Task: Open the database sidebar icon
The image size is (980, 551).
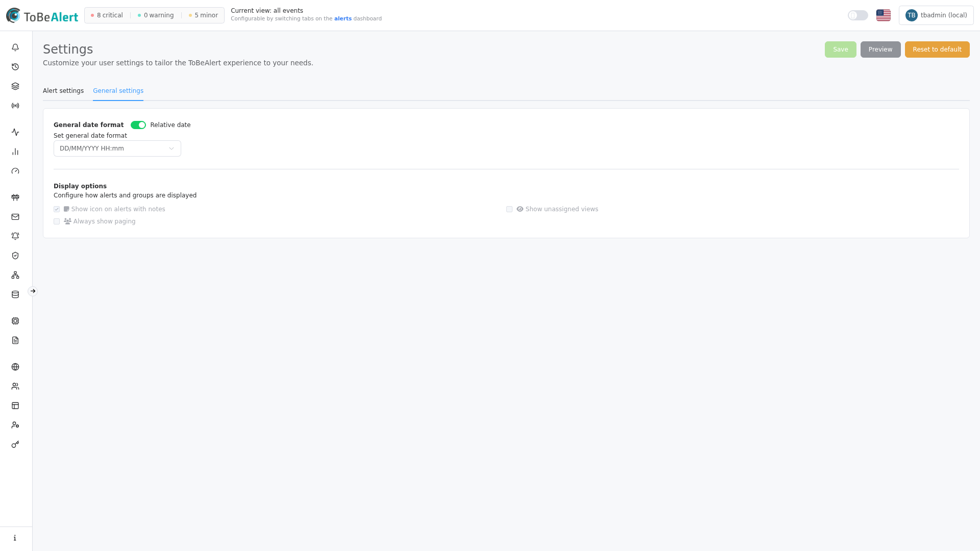Action: click(15, 294)
